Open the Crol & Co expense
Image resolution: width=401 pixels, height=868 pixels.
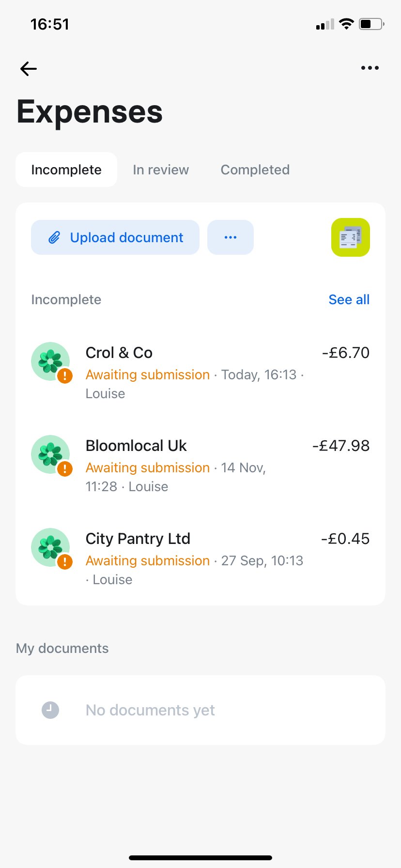click(x=194, y=372)
